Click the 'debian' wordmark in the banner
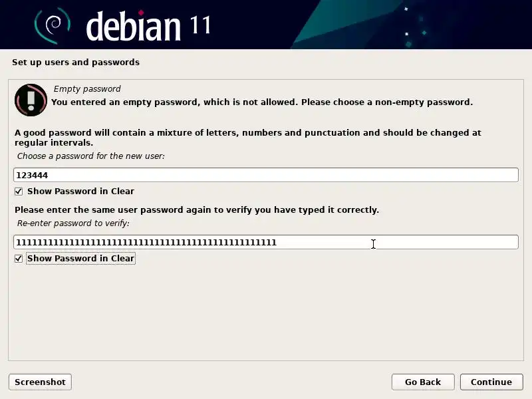Image resolution: width=532 pixels, height=399 pixels. coord(133,26)
